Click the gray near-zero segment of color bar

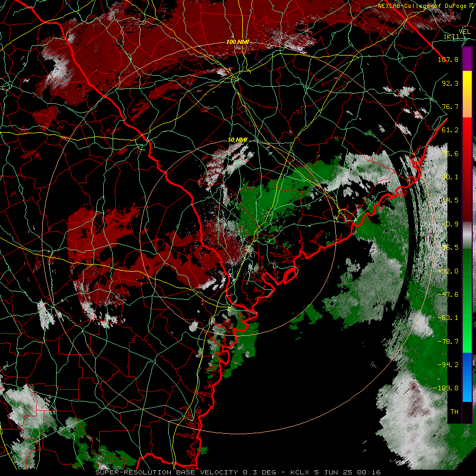(467, 235)
